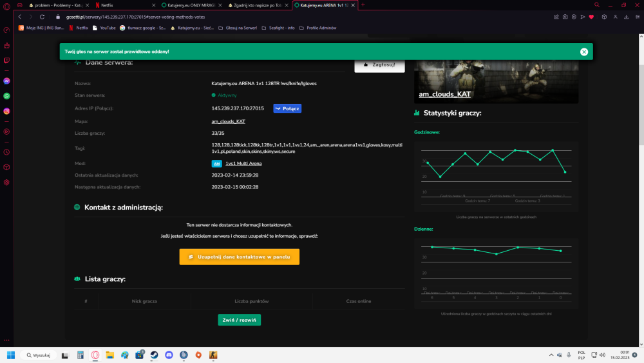Viewport: 644px width, 363px height.
Task: Switch to the Netflix tab
Action: (x=123, y=5)
